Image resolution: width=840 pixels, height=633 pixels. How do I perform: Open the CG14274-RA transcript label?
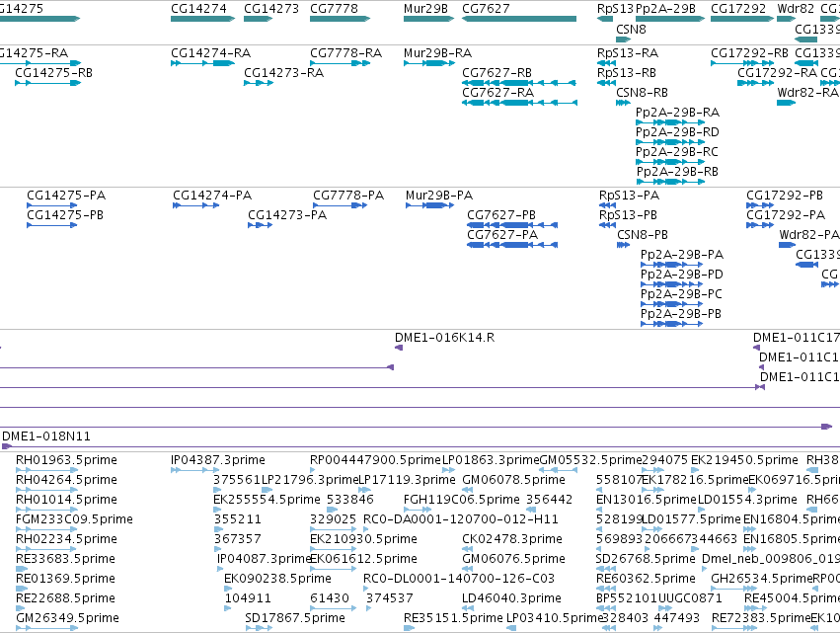click(x=210, y=53)
